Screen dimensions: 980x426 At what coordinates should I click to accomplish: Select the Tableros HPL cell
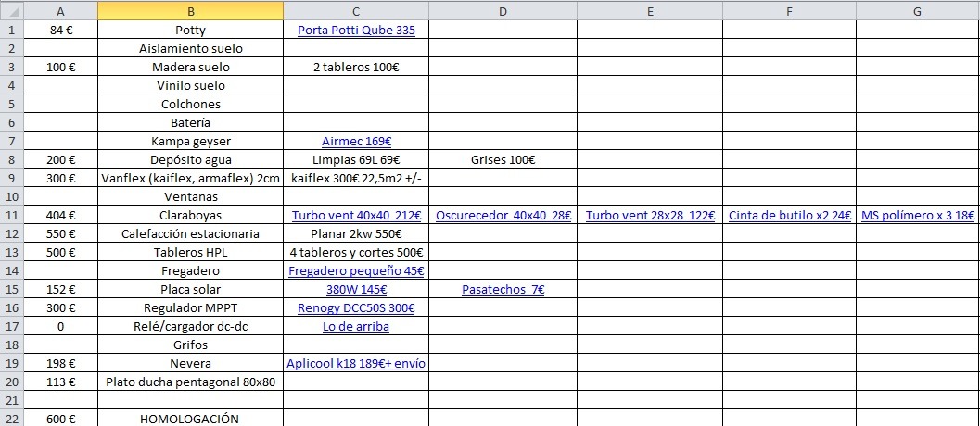[191, 252]
